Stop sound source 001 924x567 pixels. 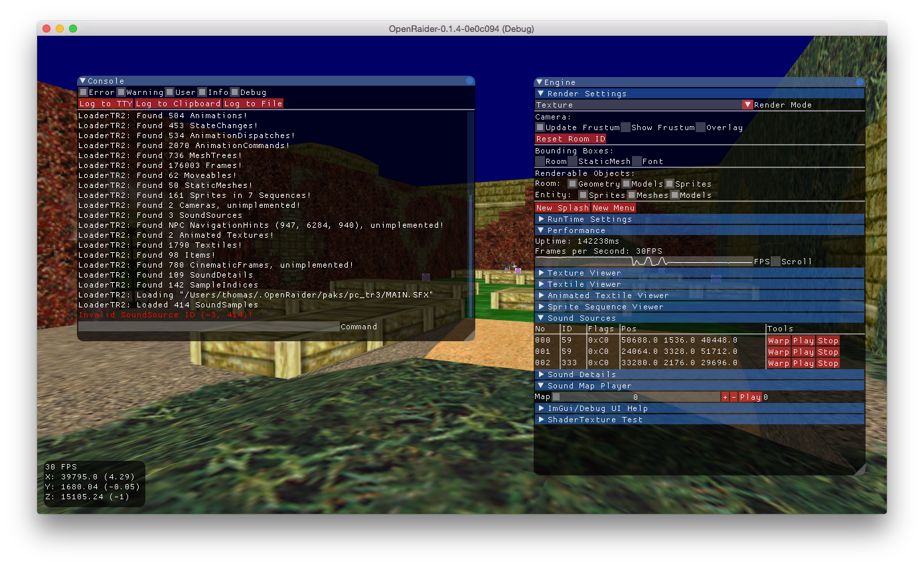click(828, 352)
